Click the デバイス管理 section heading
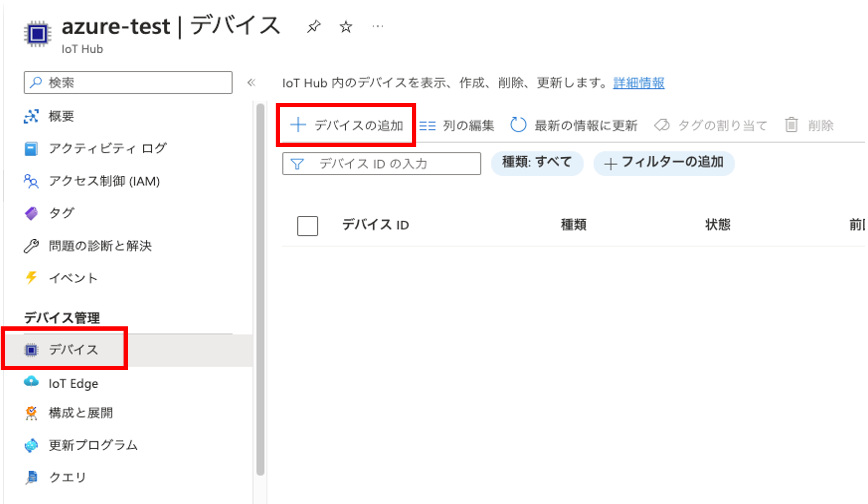The width and height of the screenshot is (868, 504). click(x=62, y=318)
